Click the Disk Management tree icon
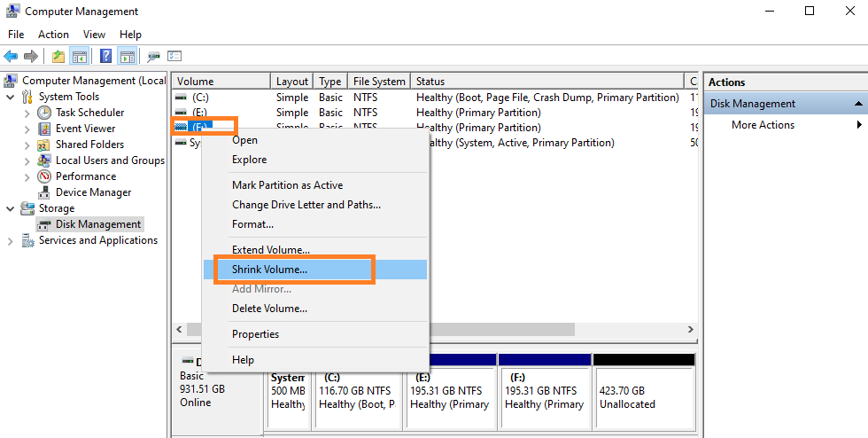This screenshot has width=868, height=438. click(x=44, y=224)
